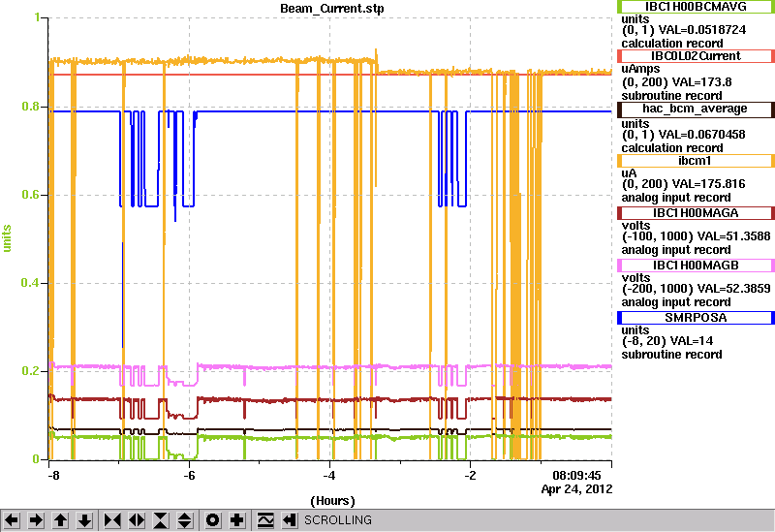
Task: Select the ibcm1 curve legend
Action: point(696,161)
